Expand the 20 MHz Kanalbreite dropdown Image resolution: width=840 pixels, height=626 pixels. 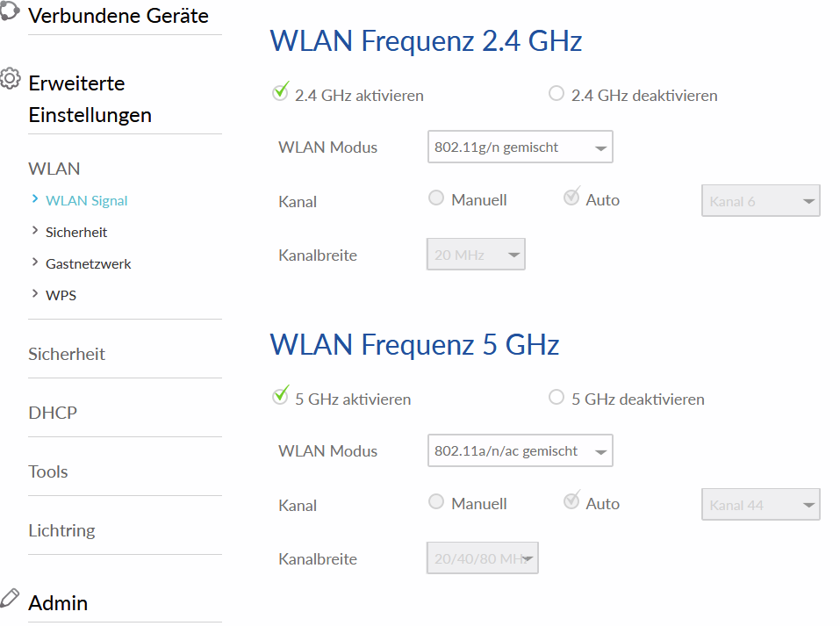coord(475,255)
